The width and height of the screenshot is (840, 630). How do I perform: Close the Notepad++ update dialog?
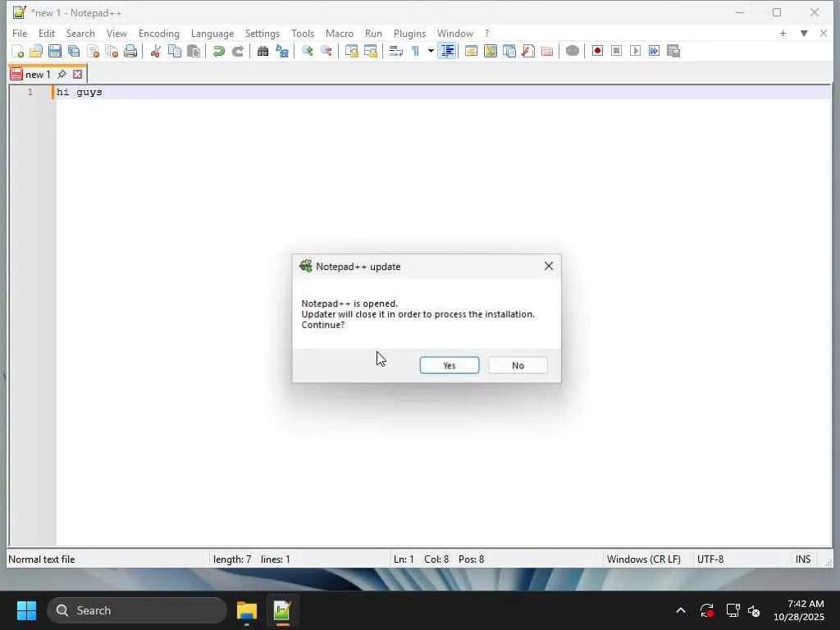point(549,267)
